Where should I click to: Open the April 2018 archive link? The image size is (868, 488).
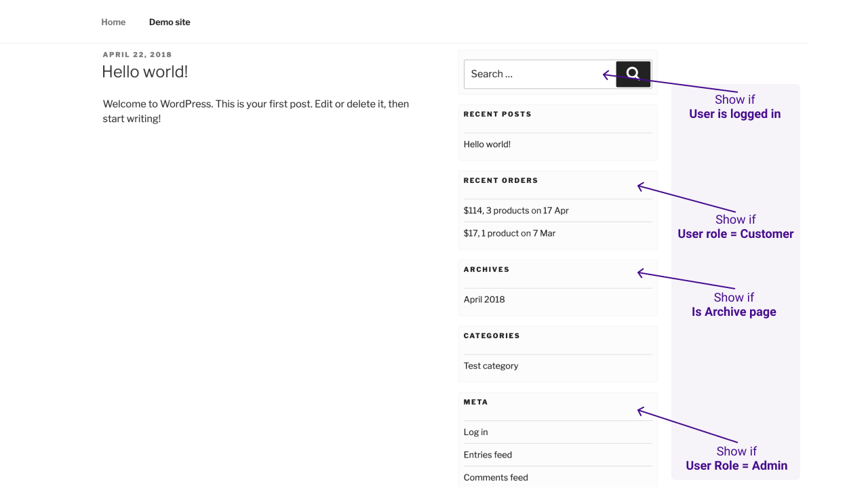pos(484,300)
